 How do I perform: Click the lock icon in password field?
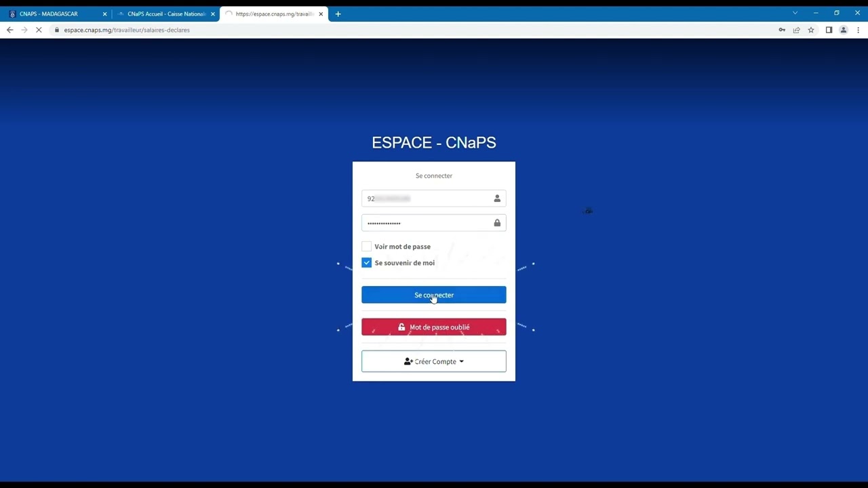point(497,223)
